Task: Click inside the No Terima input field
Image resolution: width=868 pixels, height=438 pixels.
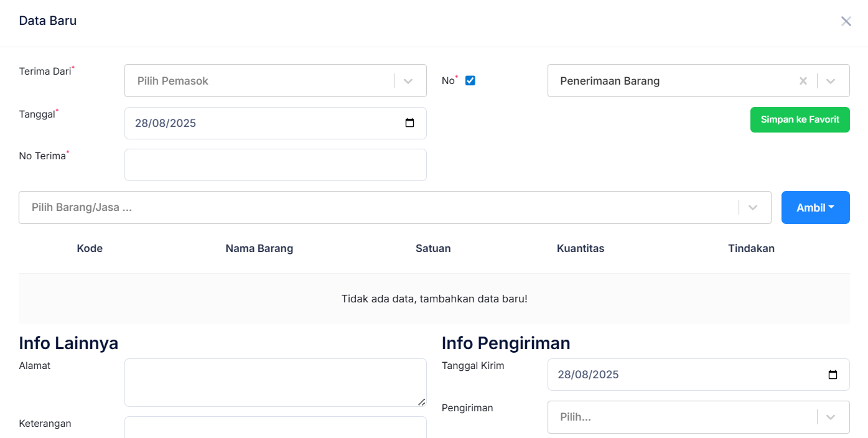Action: tap(276, 165)
